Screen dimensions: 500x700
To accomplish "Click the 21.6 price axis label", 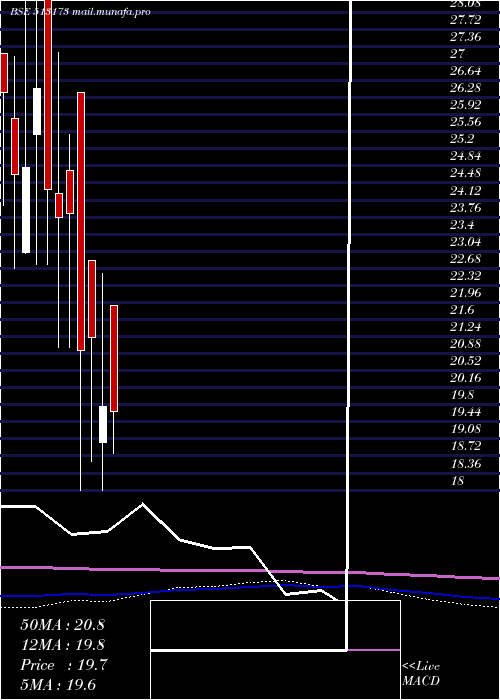I will click(462, 309).
